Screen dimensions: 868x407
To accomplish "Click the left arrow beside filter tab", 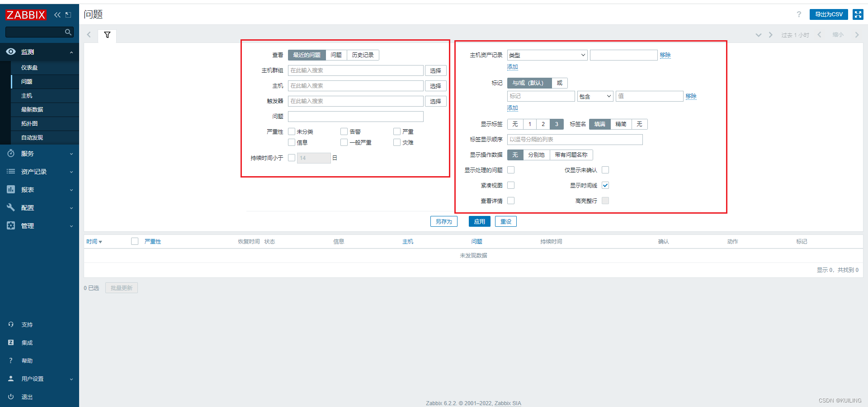I will click(x=89, y=35).
